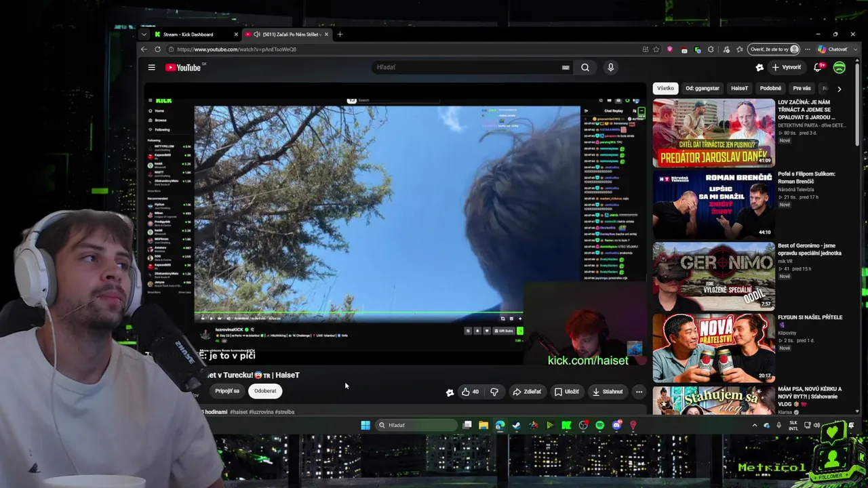Select the HaiseT filter chip
This screenshot has height=488, width=868.
[x=740, y=88]
